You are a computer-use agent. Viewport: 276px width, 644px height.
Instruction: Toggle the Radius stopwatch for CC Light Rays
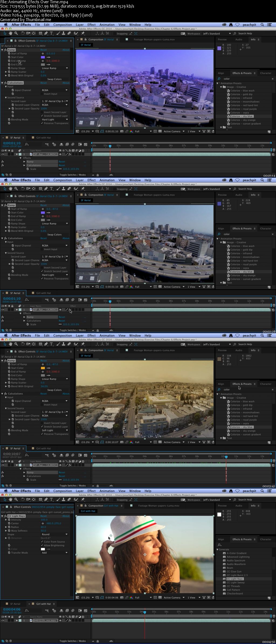click(x=9, y=527)
